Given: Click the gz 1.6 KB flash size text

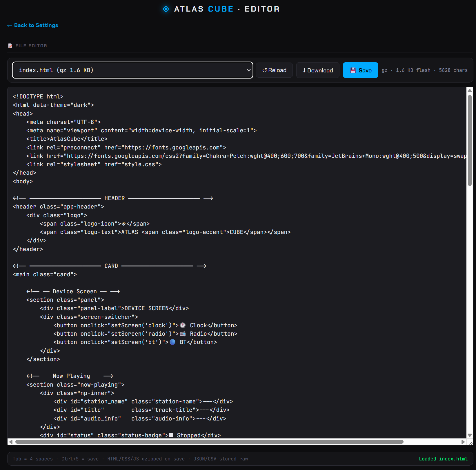Looking at the screenshot, I should 406,70.
